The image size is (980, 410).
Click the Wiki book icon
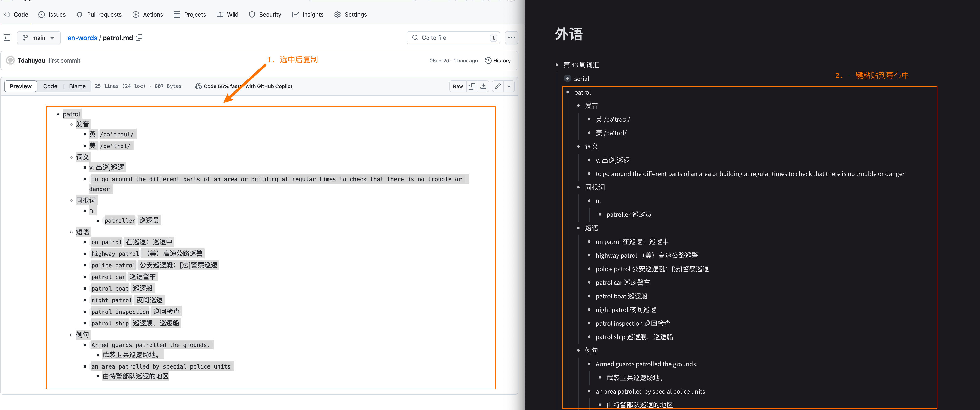tap(220, 15)
